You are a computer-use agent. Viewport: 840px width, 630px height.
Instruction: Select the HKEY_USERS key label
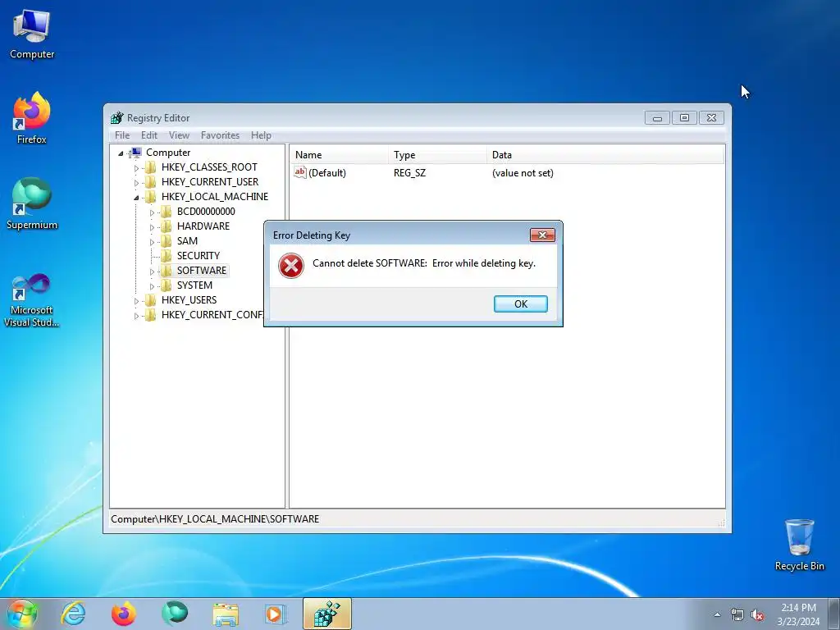pyautogui.click(x=189, y=300)
